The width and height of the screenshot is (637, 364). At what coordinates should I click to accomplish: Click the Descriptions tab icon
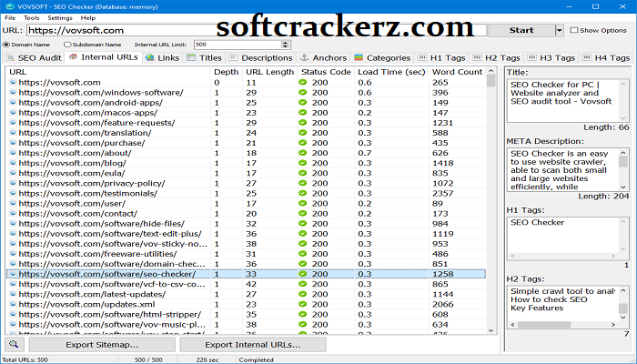click(233, 57)
